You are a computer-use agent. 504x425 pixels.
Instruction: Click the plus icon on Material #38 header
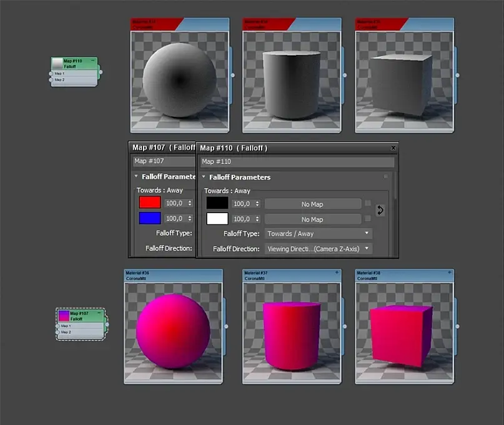(450, 272)
